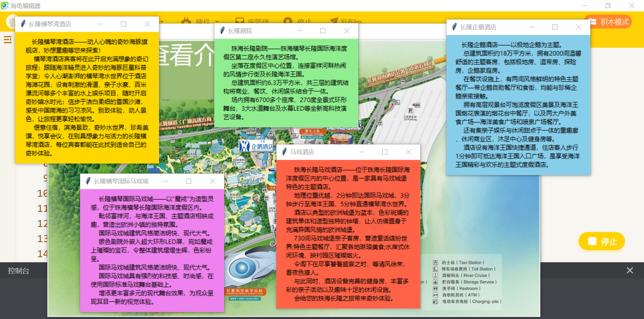This screenshot has width=644, height=319.
Task: Click the paper-plane publish icon
Action: point(334,20)
